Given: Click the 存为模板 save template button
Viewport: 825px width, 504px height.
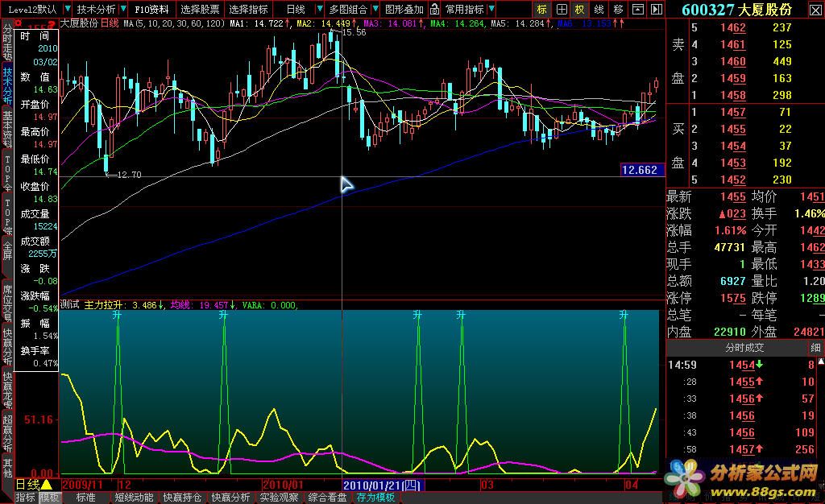Looking at the screenshot, I should point(375,498).
